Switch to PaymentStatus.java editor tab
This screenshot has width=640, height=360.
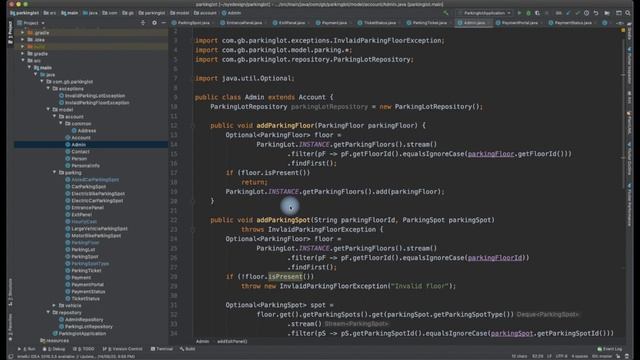(570, 23)
